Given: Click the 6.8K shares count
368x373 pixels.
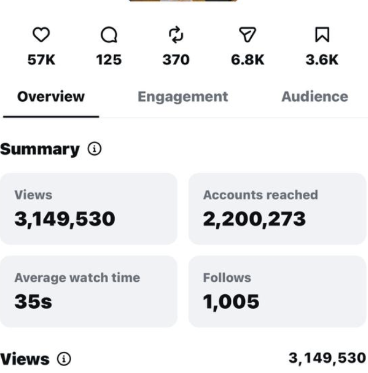Looking at the screenshot, I should click(248, 60).
